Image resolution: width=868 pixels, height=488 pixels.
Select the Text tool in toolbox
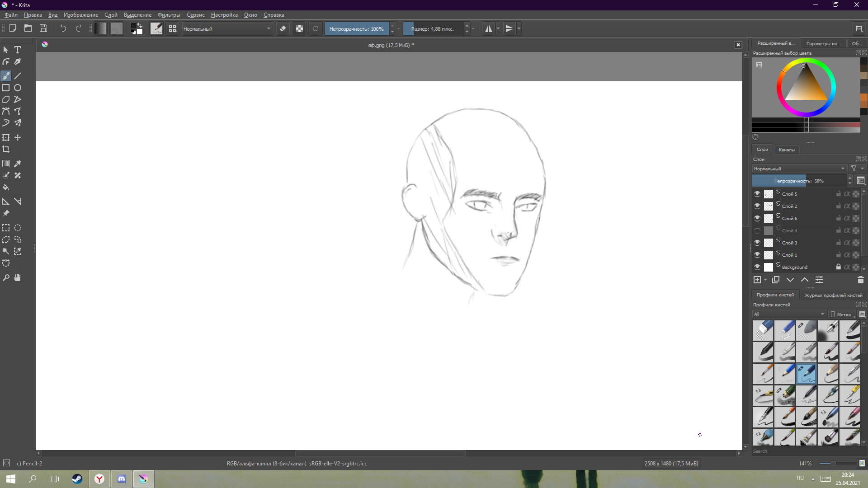pyautogui.click(x=18, y=50)
